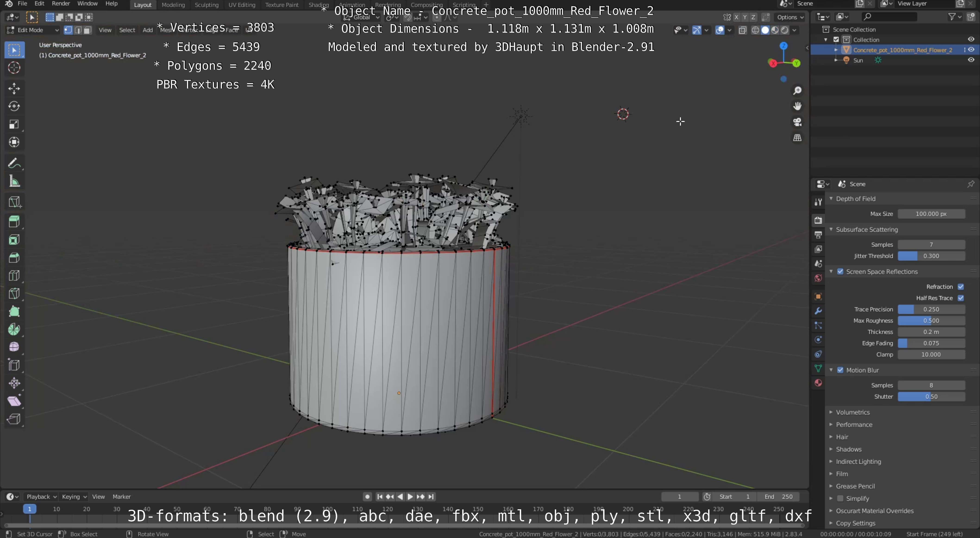
Task: Open the viewport Options dropdown
Action: click(790, 17)
